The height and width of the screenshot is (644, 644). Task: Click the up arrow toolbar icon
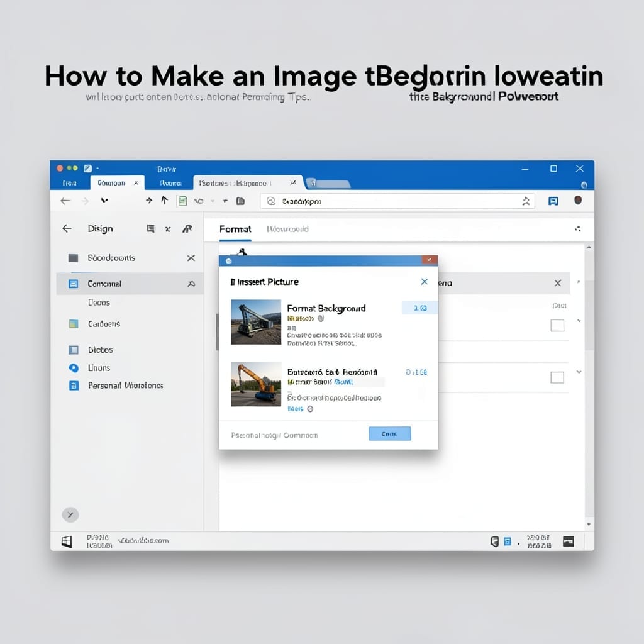(165, 200)
